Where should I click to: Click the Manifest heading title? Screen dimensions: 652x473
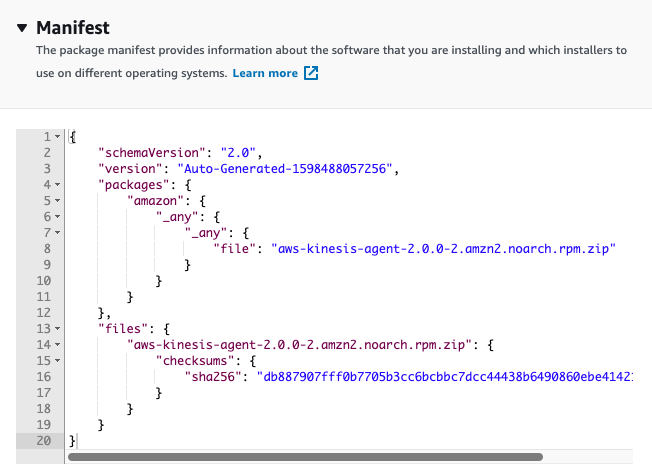[x=73, y=28]
